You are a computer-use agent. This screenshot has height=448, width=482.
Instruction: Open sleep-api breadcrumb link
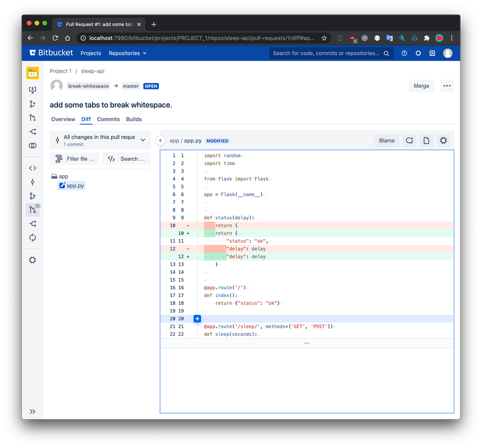pyautogui.click(x=93, y=71)
